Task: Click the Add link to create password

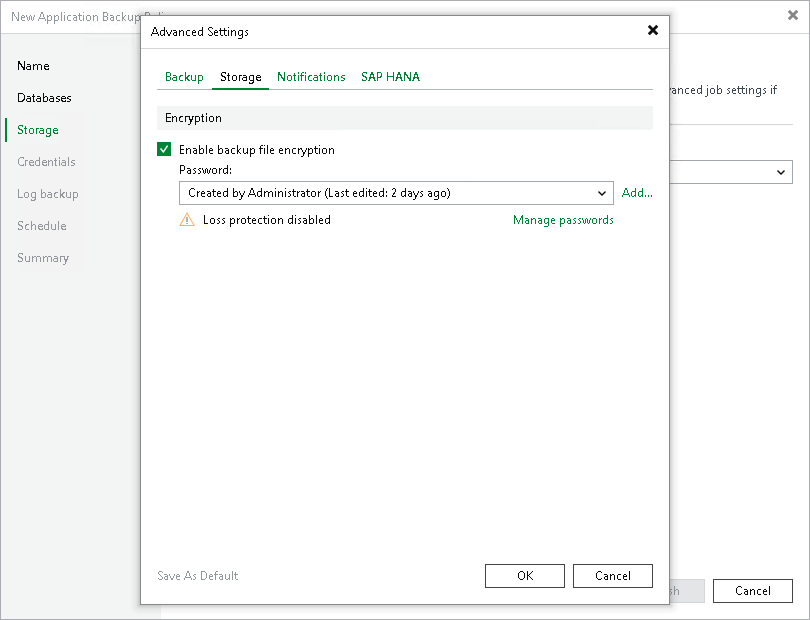Action: tap(637, 193)
